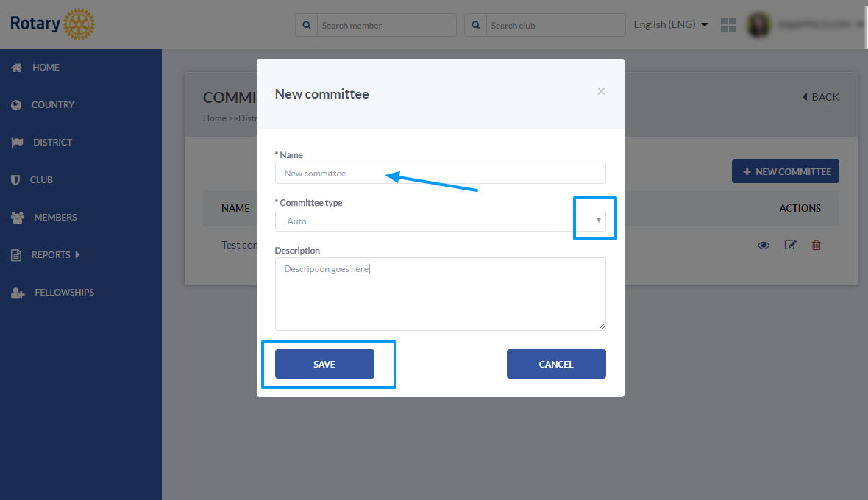Expand the Reports submenu arrow
The image size is (868, 500).
tap(77, 254)
